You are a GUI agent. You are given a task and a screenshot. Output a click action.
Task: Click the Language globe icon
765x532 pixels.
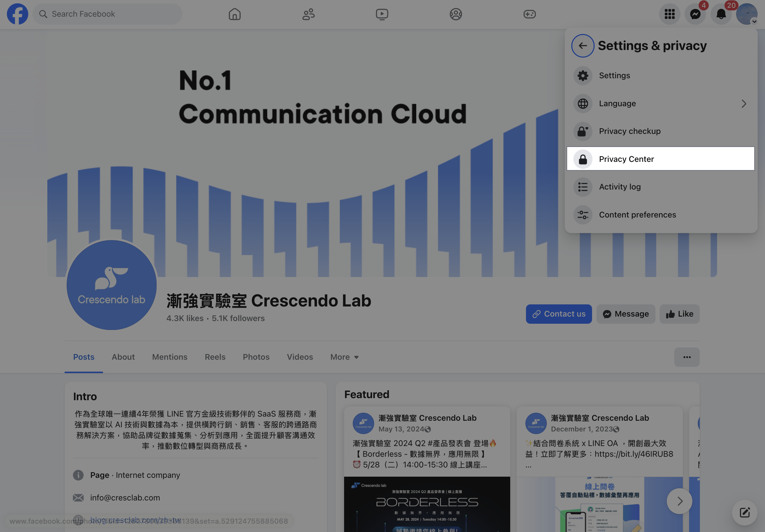(583, 104)
